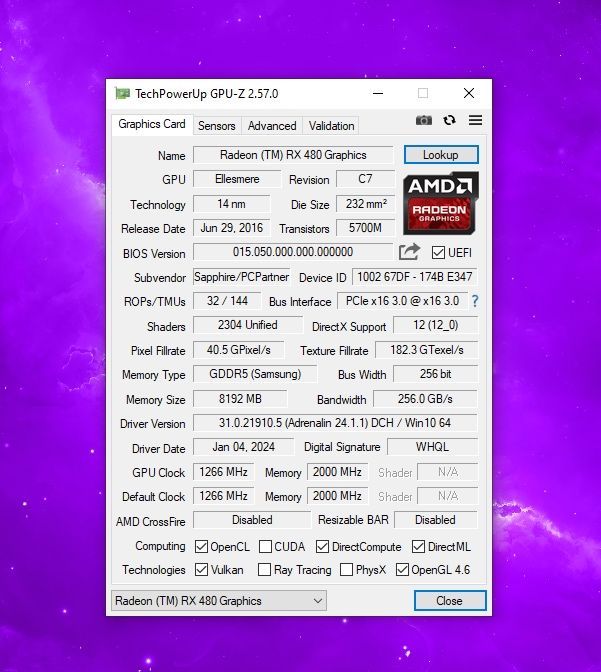Click the Release Date field Jun 29, 2016
The image size is (601, 672).
[x=231, y=228]
